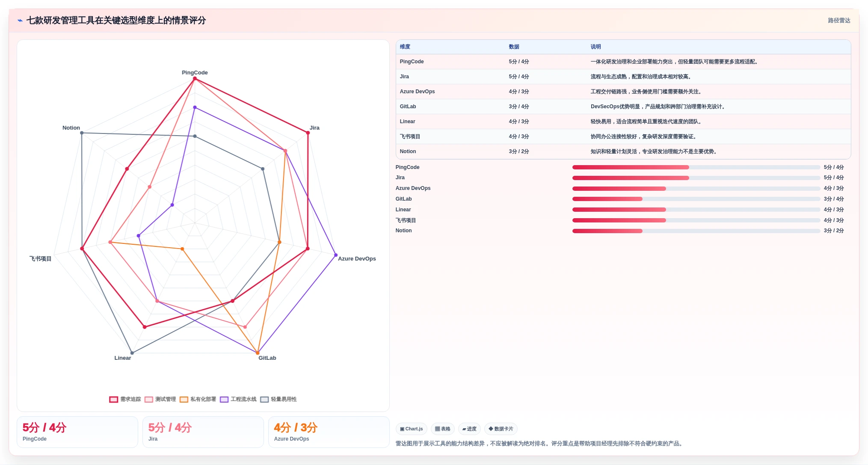
Task: Click the Azure DevOps axis label on radar
Action: click(357, 259)
